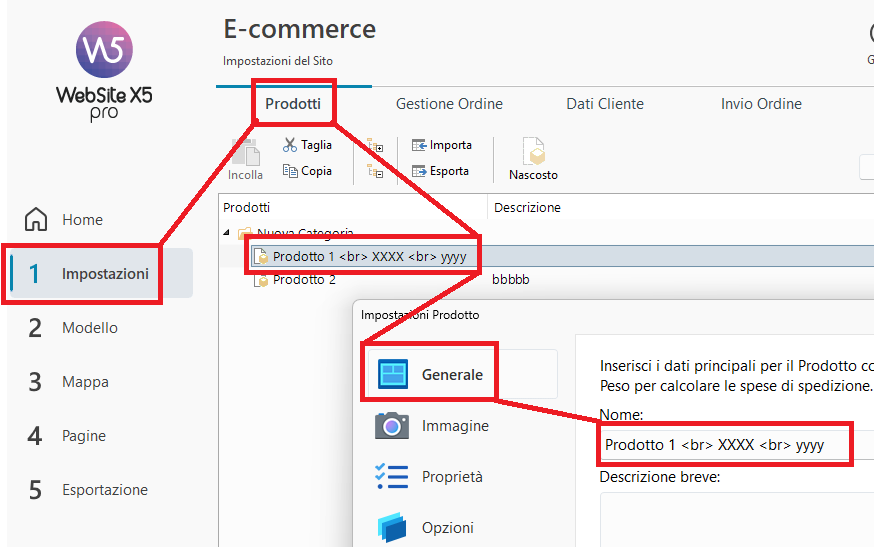Select the Prodotti tab
The height and width of the screenshot is (547, 874).
(293, 104)
